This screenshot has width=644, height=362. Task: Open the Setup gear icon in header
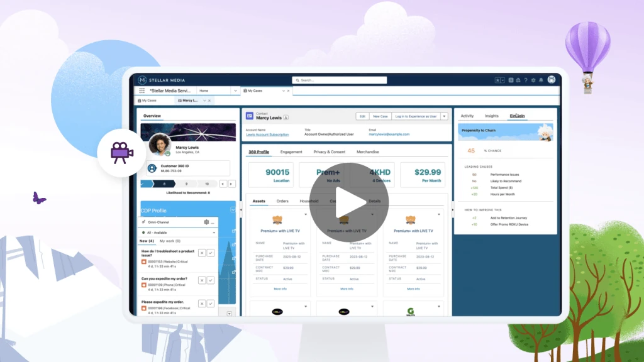coord(533,80)
